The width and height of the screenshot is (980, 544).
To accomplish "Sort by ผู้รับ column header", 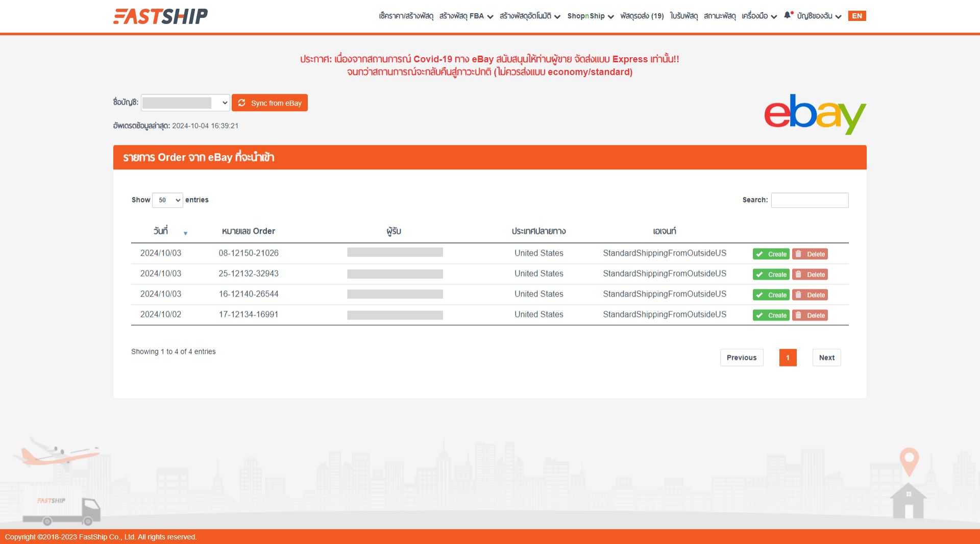I will (x=394, y=231).
